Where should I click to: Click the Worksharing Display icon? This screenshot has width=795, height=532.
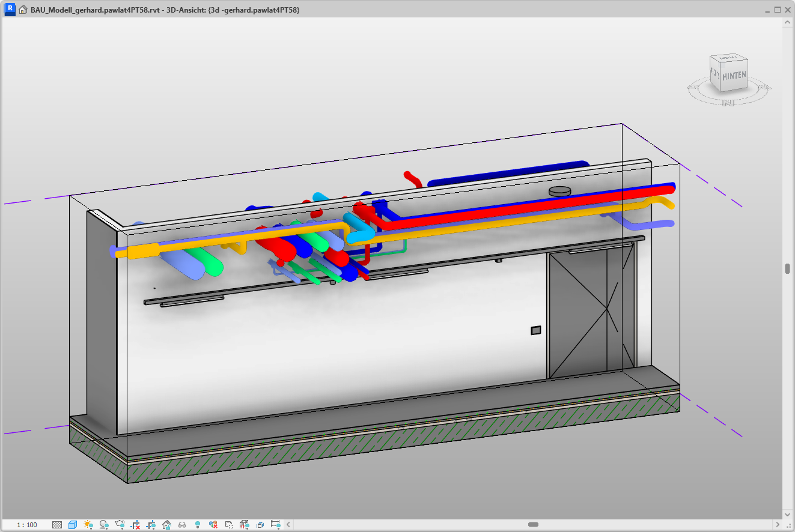point(213,525)
